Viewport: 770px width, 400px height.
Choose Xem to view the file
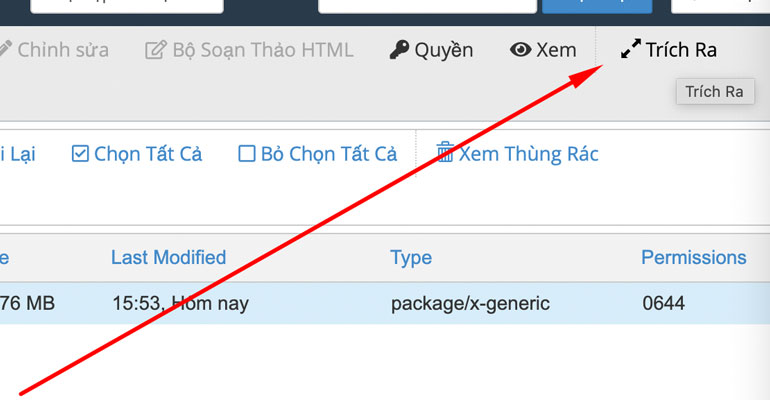pyautogui.click(x=556, y=50)
